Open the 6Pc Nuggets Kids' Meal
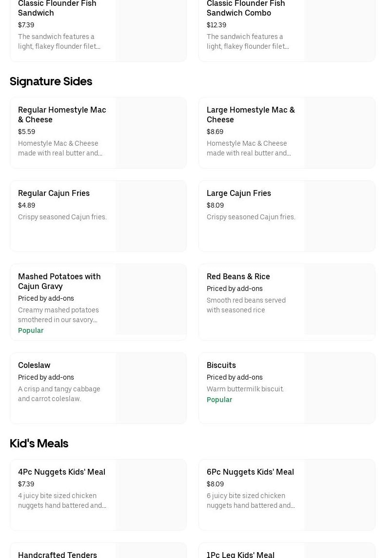 250,472
